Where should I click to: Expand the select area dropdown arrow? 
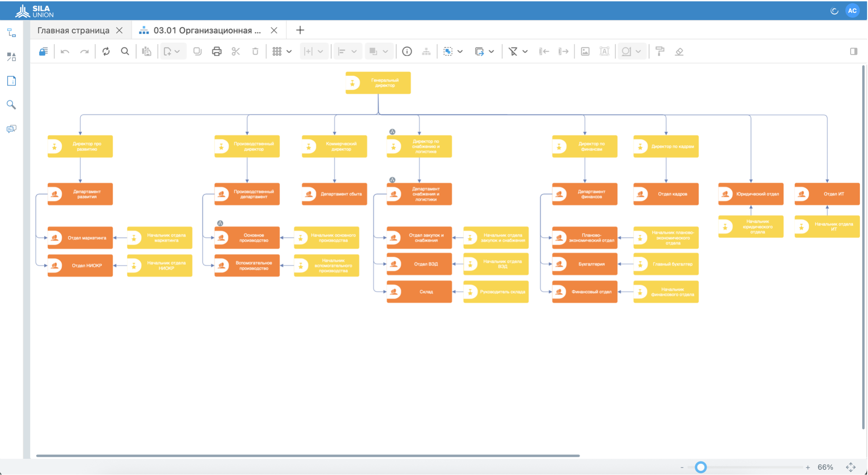coord(460,51)
